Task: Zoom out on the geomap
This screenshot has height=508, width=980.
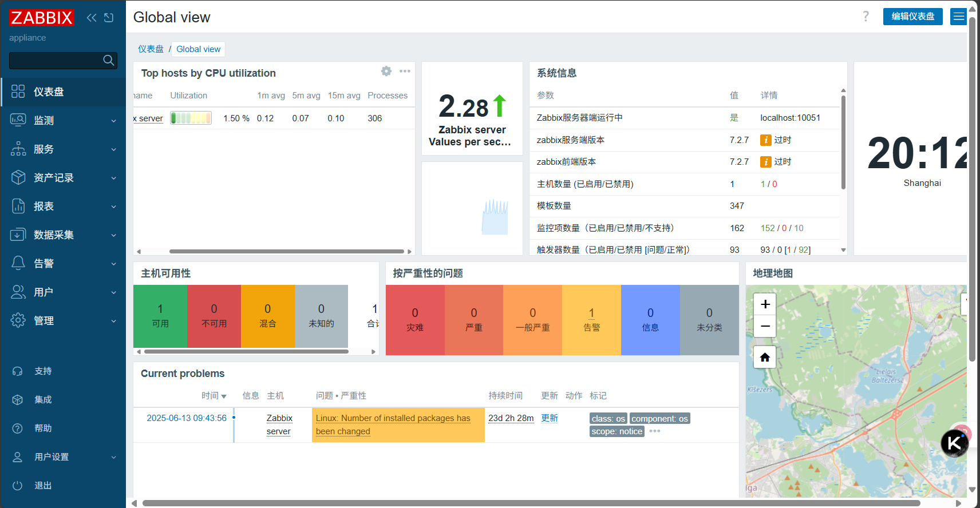Action: (x=765, y=326)
